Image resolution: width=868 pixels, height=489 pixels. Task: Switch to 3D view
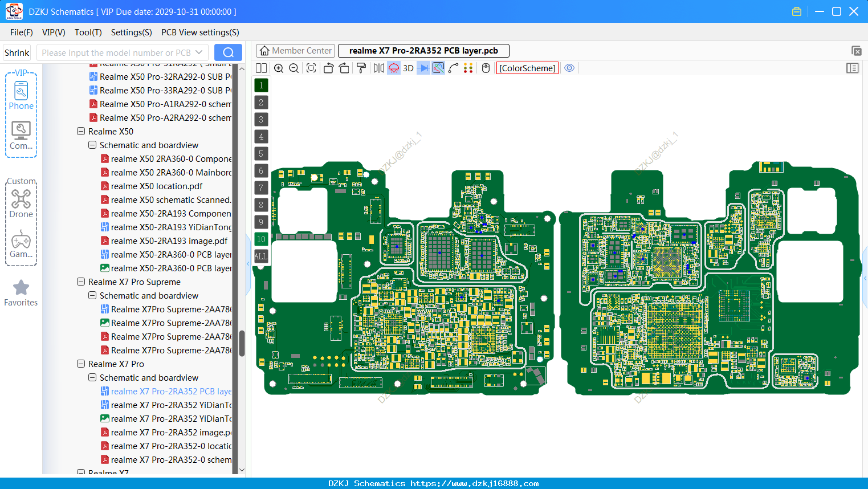point(408,68)
